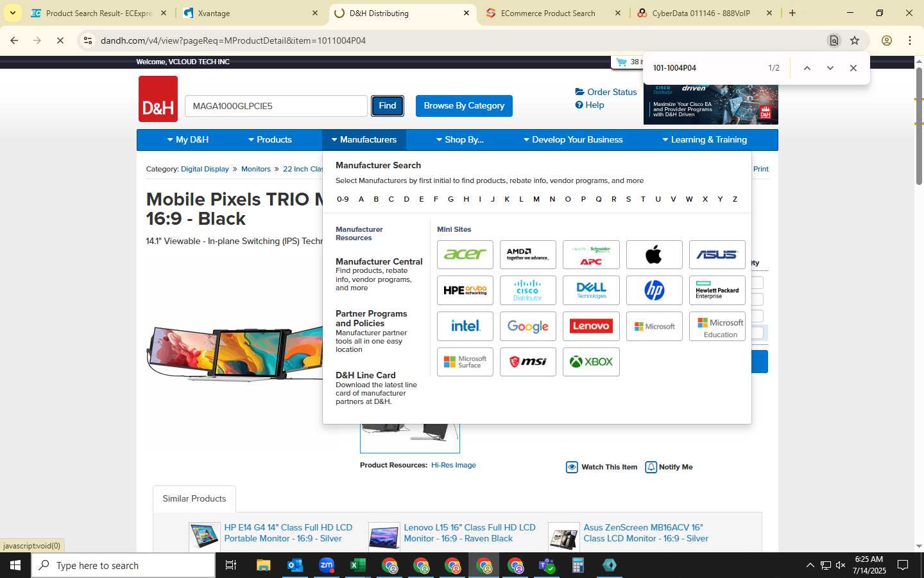The height and width of the screenshot is (578, 924).
Task: Open Excel from the Windows taskbar
Action: [x=357, y=565]
